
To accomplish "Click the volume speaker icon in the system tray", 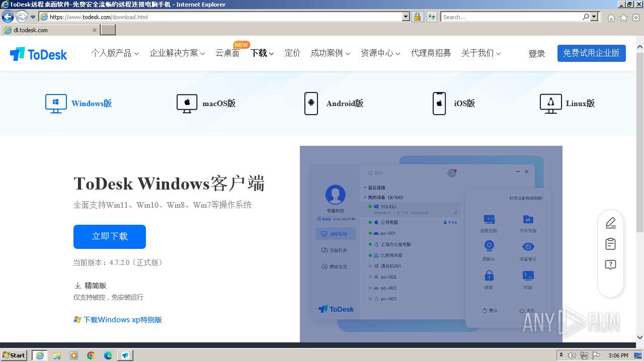I will pyautogui.click(x=572, y=355).
